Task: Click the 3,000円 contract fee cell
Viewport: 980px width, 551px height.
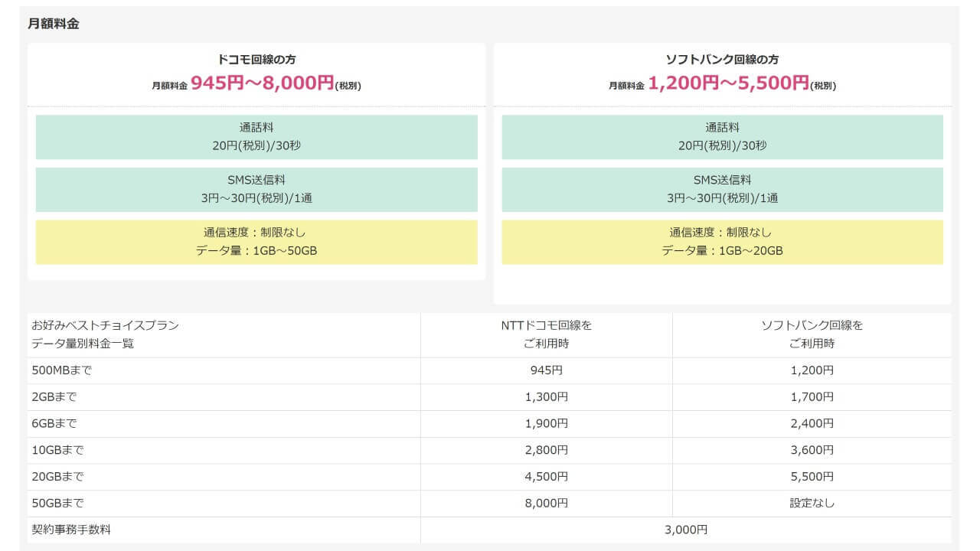Action: tap(685, 530)
